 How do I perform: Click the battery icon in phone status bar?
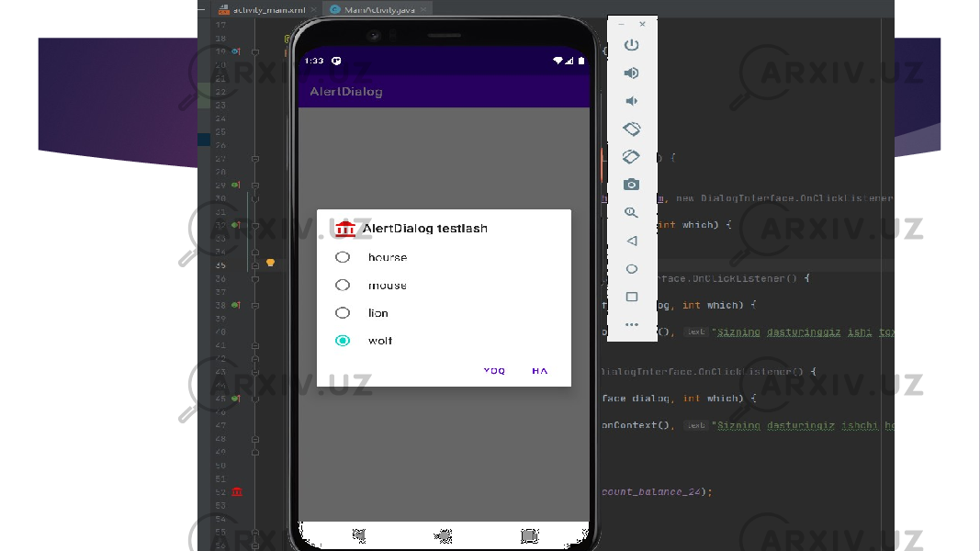pos(581,61)
